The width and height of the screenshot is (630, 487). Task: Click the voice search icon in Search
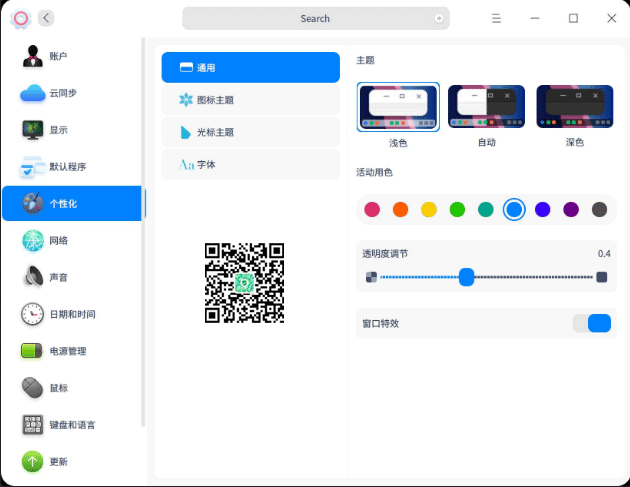pyautogui.click(x=439, y=18)
